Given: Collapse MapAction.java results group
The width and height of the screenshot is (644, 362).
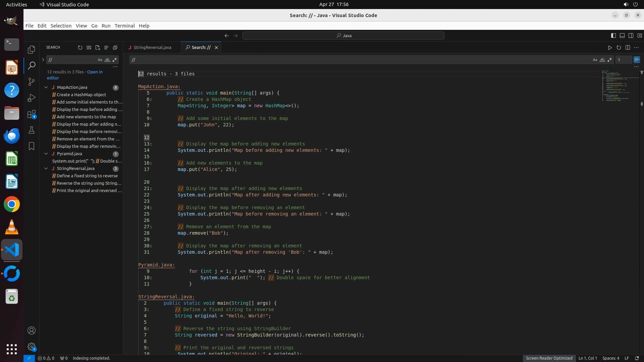Looking at the screenshot, I should tap(46, 87).
